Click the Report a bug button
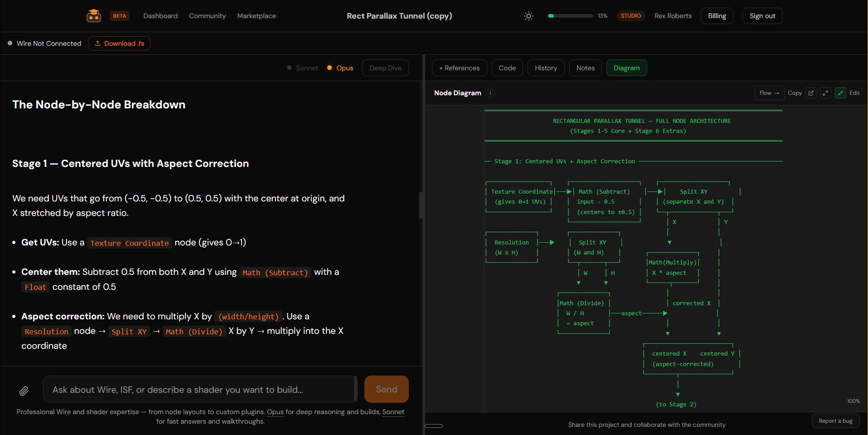The height and width of the screenshot is (435, 868). click(x=835, y=421)
